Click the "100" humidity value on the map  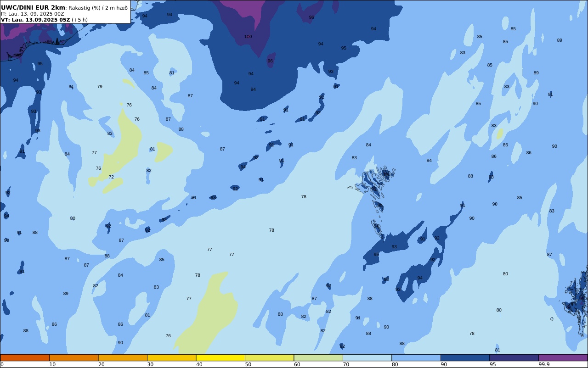pyautogui.click(x=248, y=37)
